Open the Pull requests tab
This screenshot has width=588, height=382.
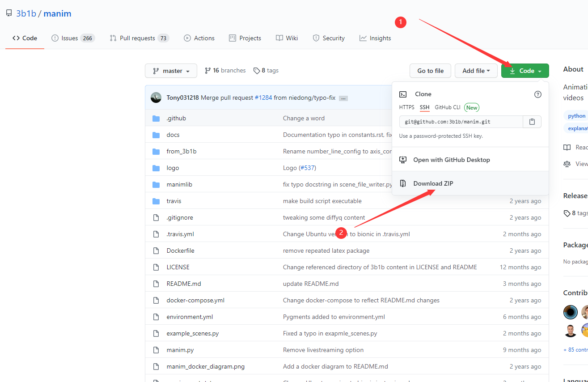[139, 38]
